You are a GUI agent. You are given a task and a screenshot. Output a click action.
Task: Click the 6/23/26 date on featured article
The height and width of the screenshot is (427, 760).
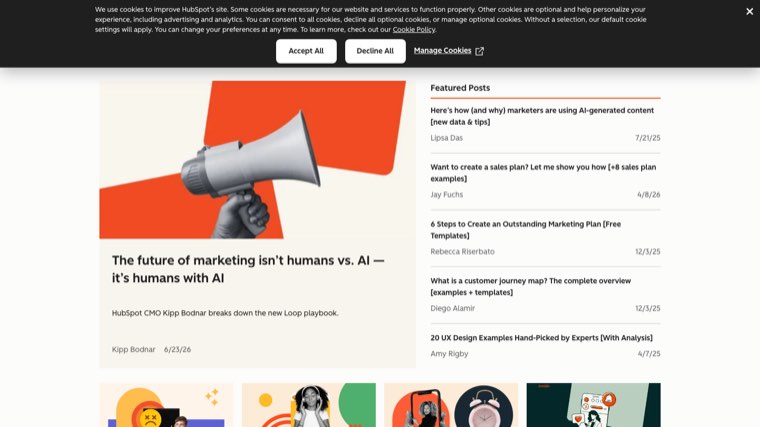point(177,349)
